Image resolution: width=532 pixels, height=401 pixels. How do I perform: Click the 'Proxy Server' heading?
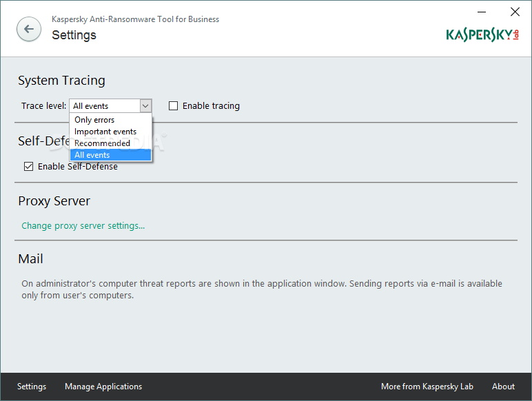click(x=54, y=201)
